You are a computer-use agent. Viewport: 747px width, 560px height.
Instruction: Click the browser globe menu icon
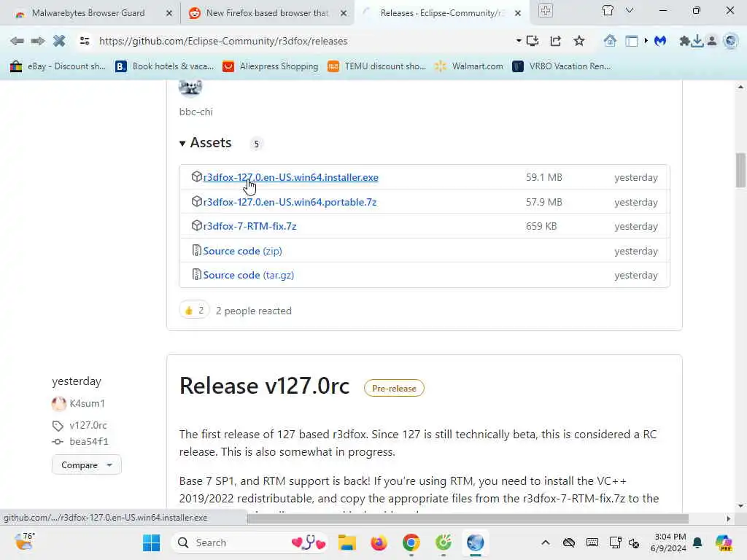pos(730,41)
